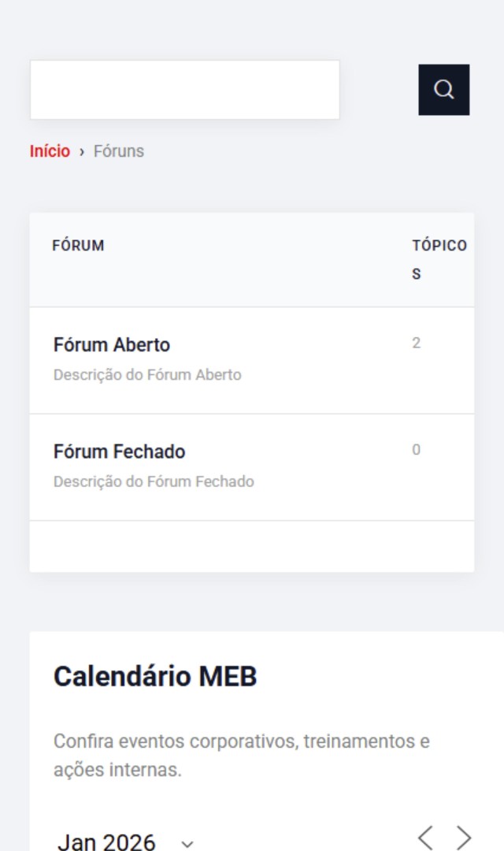Viewport: 504px width, 851px height.
Task: Click Fórum Aberto topic count 2
Action: 417,344
